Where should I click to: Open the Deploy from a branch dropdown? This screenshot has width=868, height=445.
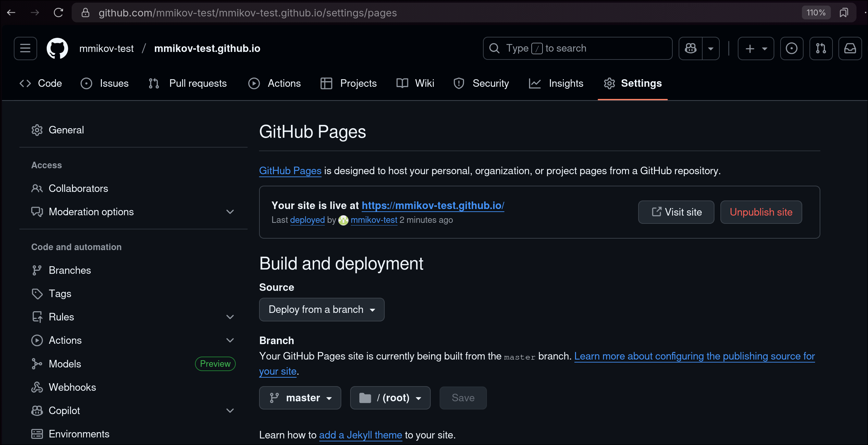[322, 310]
